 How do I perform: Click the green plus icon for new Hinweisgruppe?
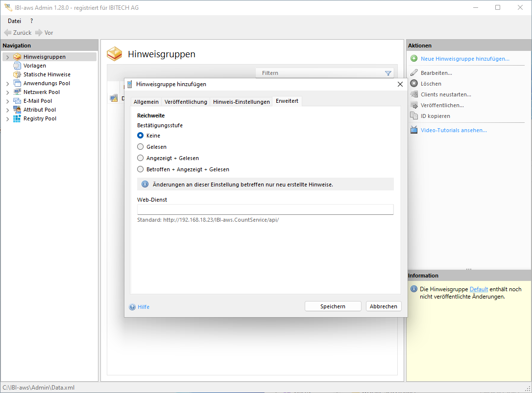point(414,59)
